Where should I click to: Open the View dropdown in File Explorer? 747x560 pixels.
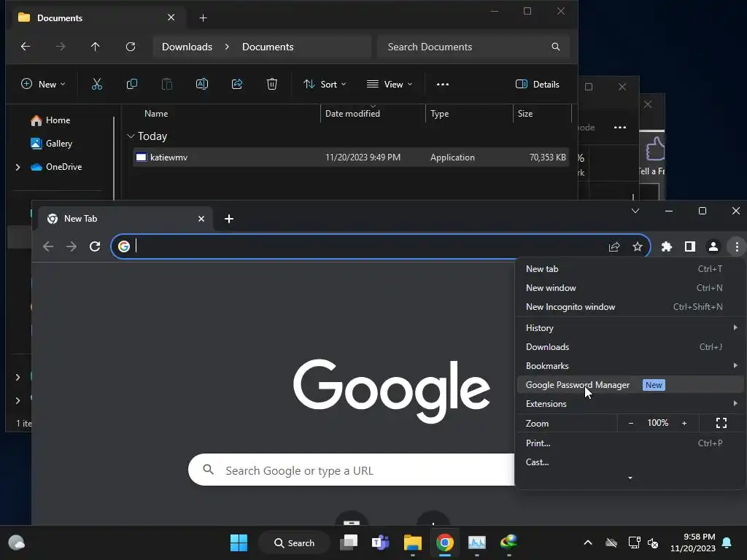pos(390,85)
